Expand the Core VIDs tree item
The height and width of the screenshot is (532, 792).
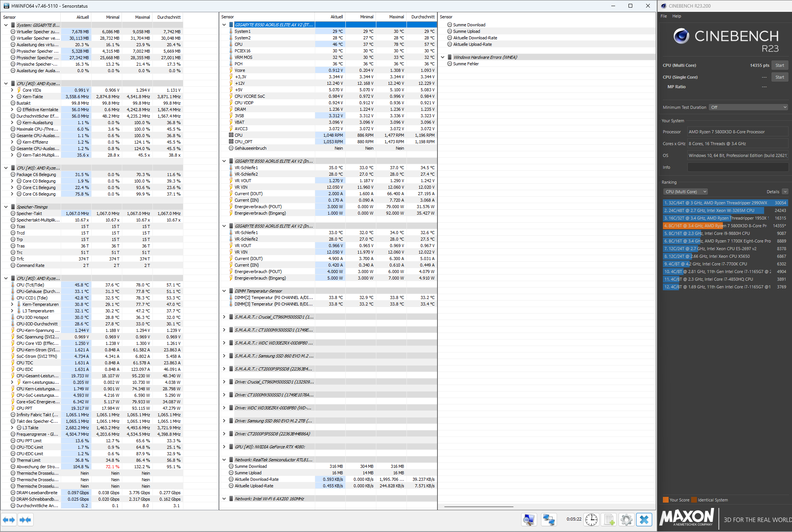(x=12, y=90)
